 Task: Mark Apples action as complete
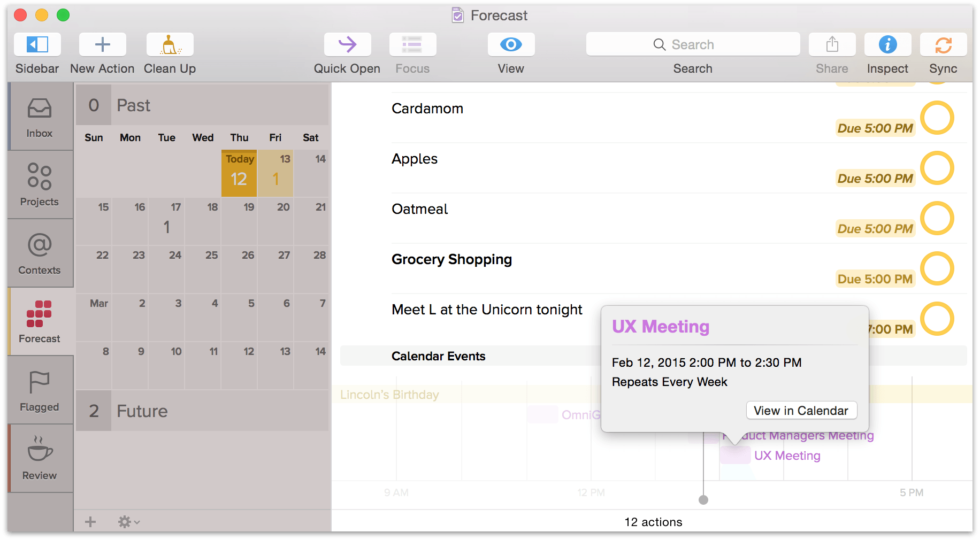coord(937,168)
